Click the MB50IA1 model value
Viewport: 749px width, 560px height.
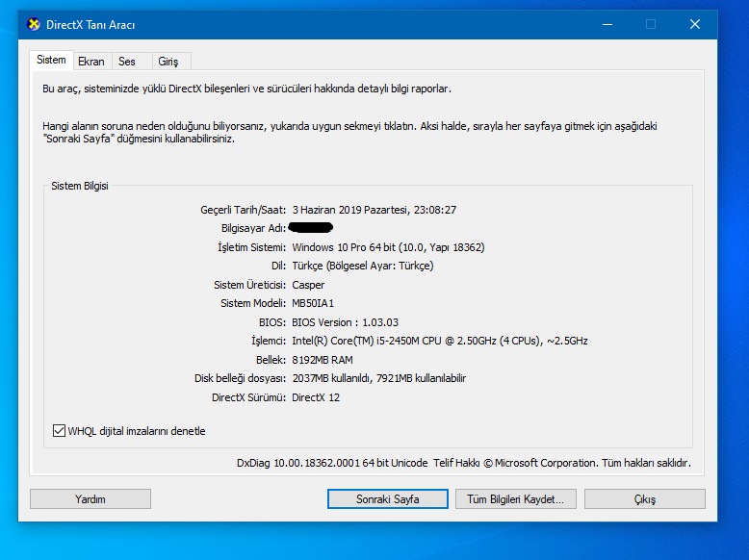313,303
